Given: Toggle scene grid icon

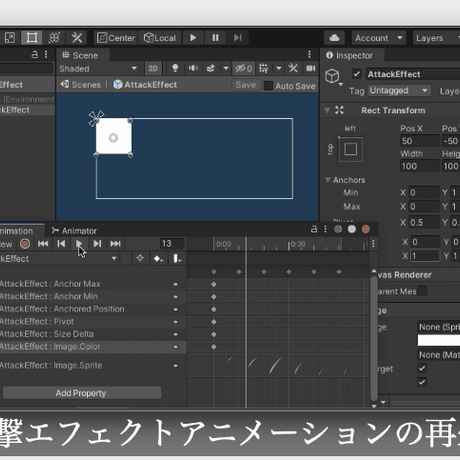Looking at the screenshot, I should [264, 69].
